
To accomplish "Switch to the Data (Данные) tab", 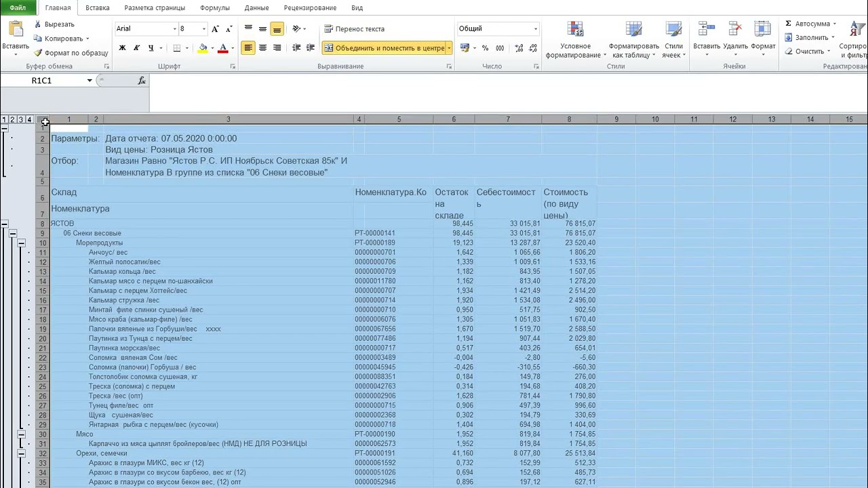I will (256, 7).
